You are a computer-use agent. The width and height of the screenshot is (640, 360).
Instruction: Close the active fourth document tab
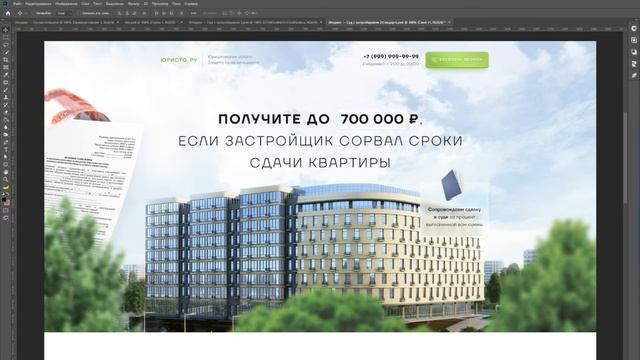[449, 22]
